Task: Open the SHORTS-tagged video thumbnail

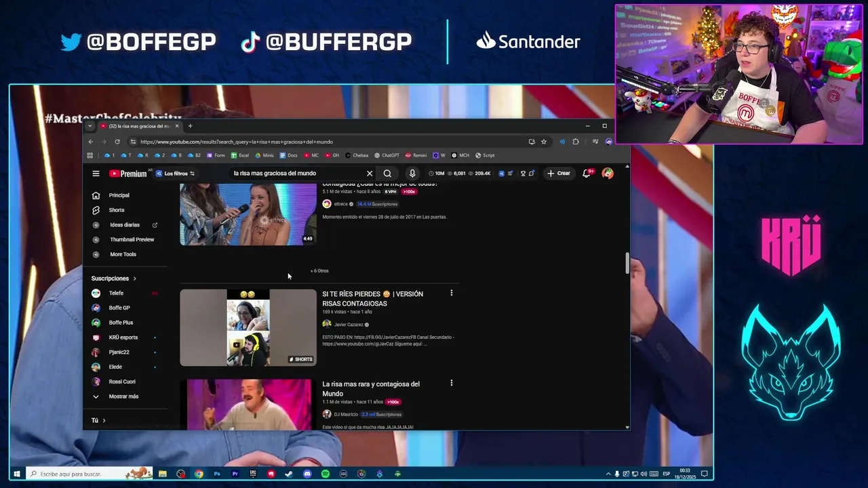Action: point(248,328)
